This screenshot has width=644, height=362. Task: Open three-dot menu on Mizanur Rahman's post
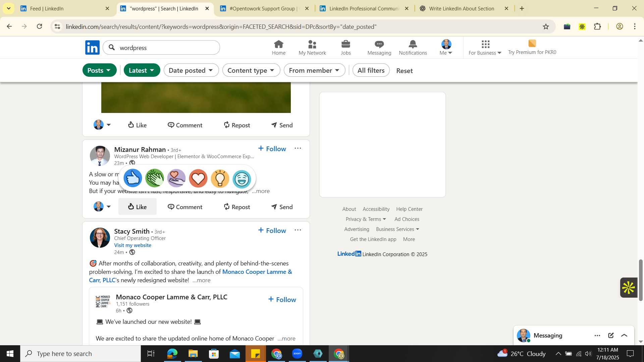coord(298,148)
